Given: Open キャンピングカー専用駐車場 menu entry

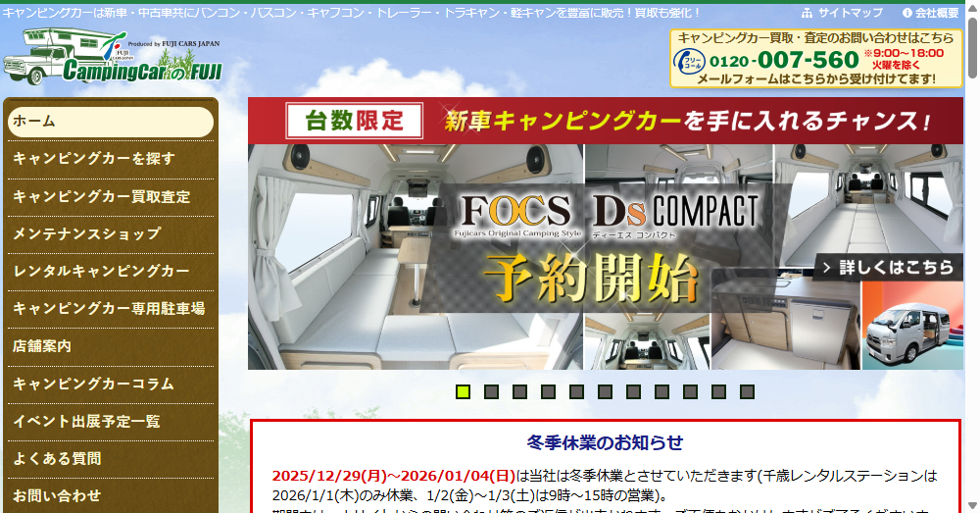Looking at the screenshot, I should pyautogui.click(x=110, y=308).
